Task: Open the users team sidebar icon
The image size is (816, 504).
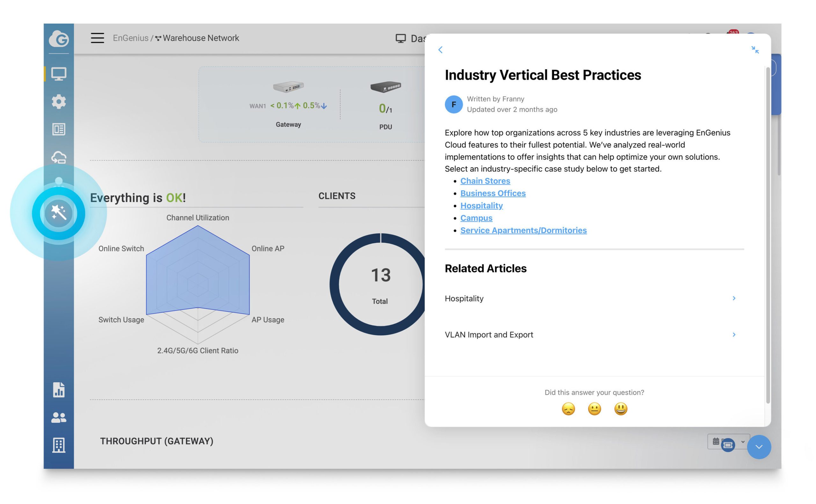Action: point(59,417)
